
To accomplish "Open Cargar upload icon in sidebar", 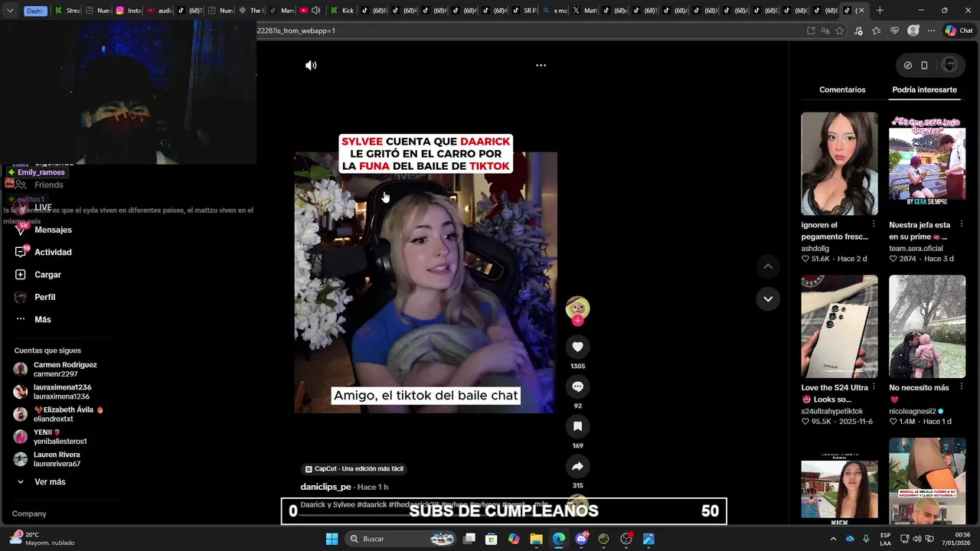I will (x=21, y=275).
